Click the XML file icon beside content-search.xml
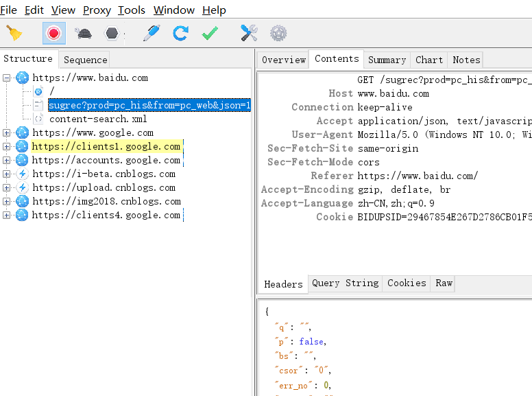Screen dimensions: 532x396 tap(38, 119)
